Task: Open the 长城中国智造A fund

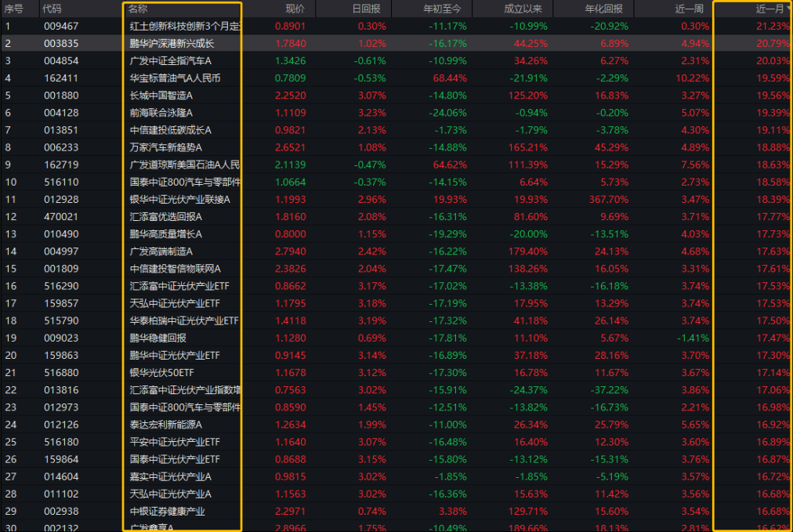Action: pos(161,95)
